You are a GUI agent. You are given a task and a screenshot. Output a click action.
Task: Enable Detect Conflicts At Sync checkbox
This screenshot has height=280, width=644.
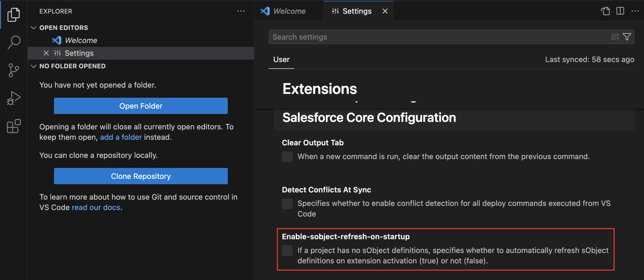tap(287, 204)
